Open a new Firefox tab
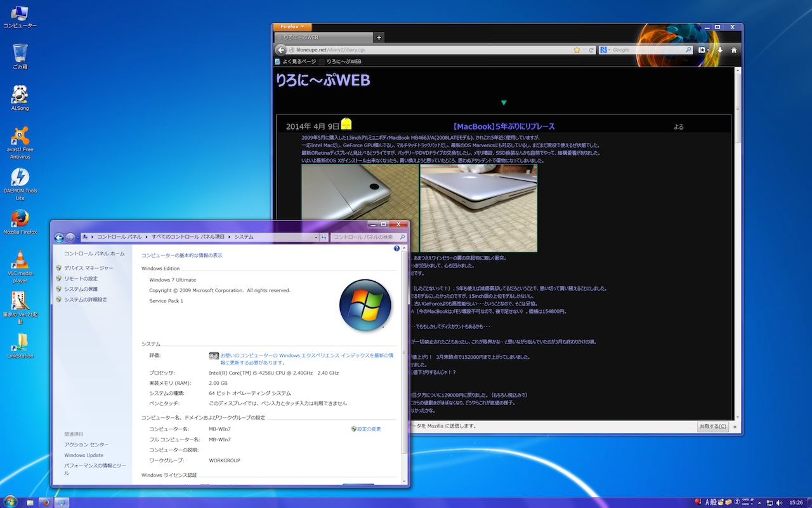Viewport: 812px width, 508px height. (x=379, y=37)
